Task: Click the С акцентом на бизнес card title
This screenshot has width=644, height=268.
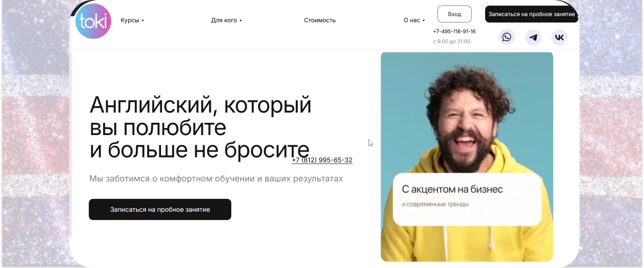Action: pyautogui.click(x=452, y=189)
